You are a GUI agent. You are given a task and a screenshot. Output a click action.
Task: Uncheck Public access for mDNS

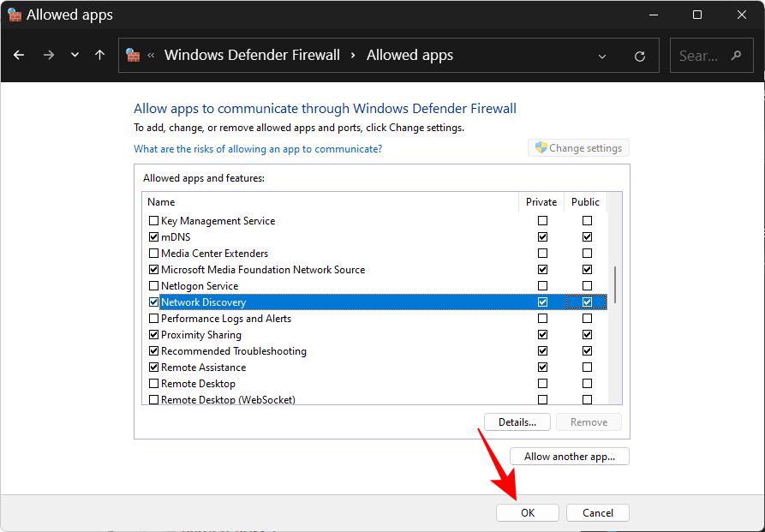point(587,236)
